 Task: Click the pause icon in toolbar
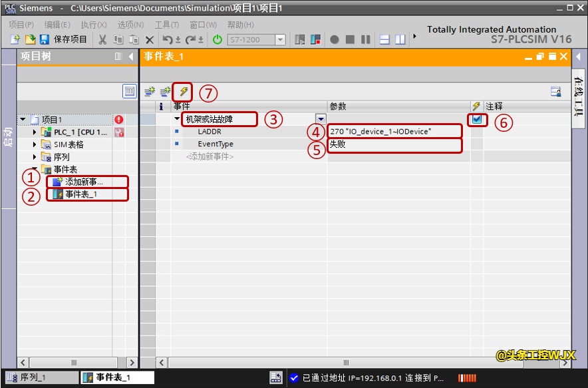coord(365,40)
